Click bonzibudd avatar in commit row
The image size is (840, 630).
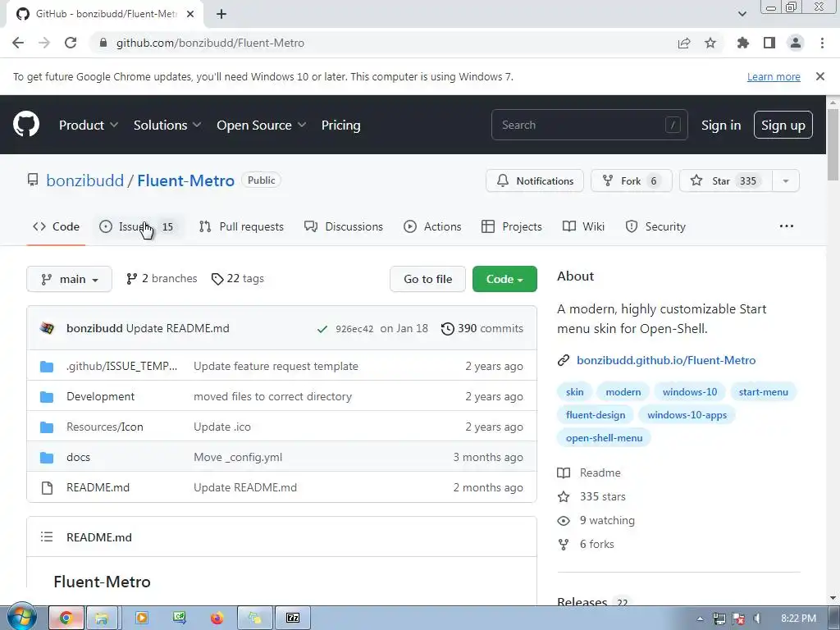coord(47,328)
